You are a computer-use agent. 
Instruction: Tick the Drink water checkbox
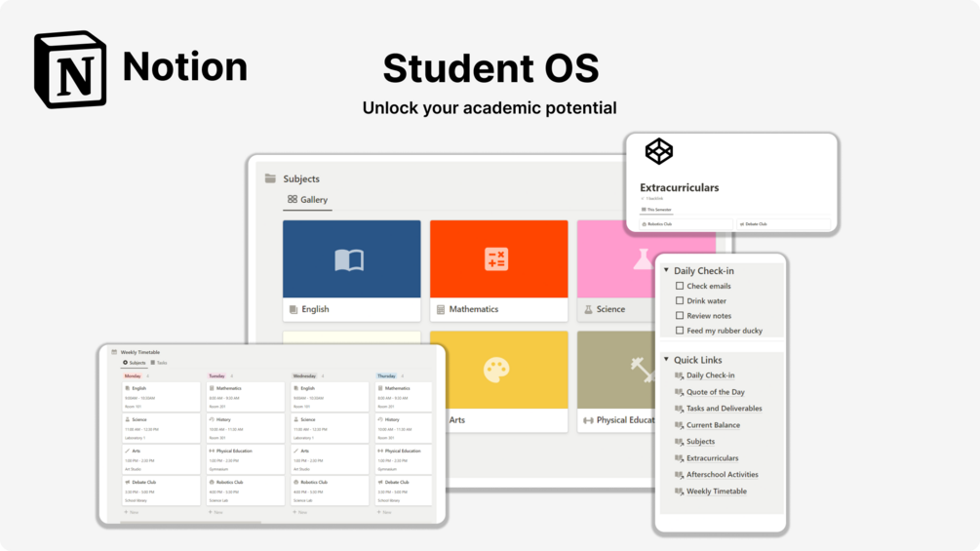[x=680, y=301]
